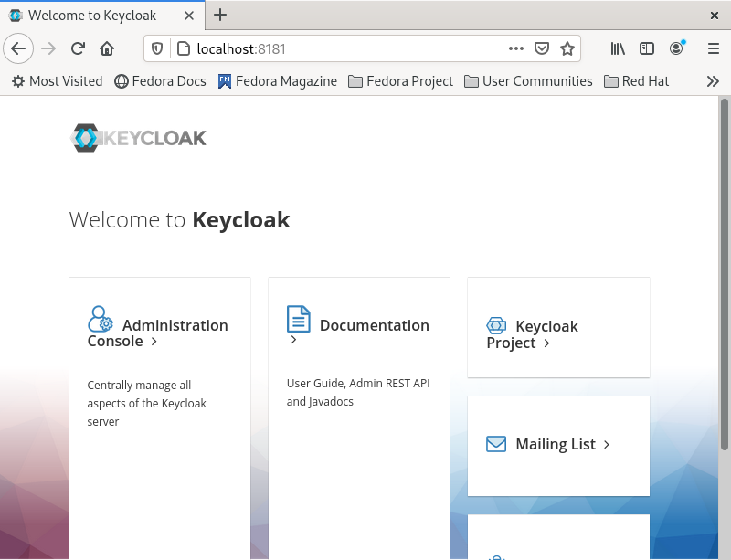Click the Keycloak Project hexagon icon
The height and width of the screenshot is (560, 731).
496,325
